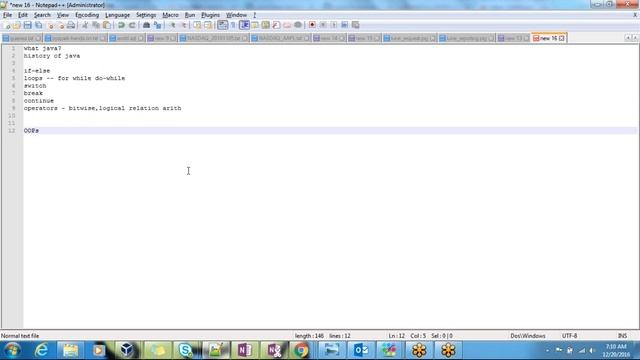
Task: Create a new document with the New toolbar icon
Action: click(7, 25)
